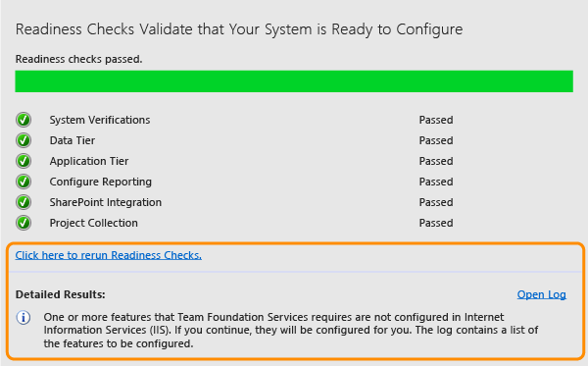Click the Project Collection green checkmark icon
This screenshot has width=588, height=366.
point(24,223)
